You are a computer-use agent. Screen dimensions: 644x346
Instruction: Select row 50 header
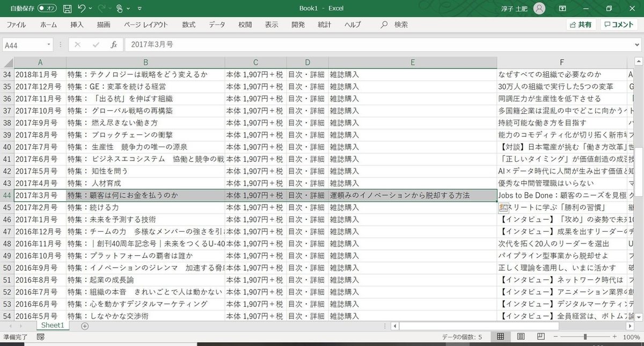point(8,268)
